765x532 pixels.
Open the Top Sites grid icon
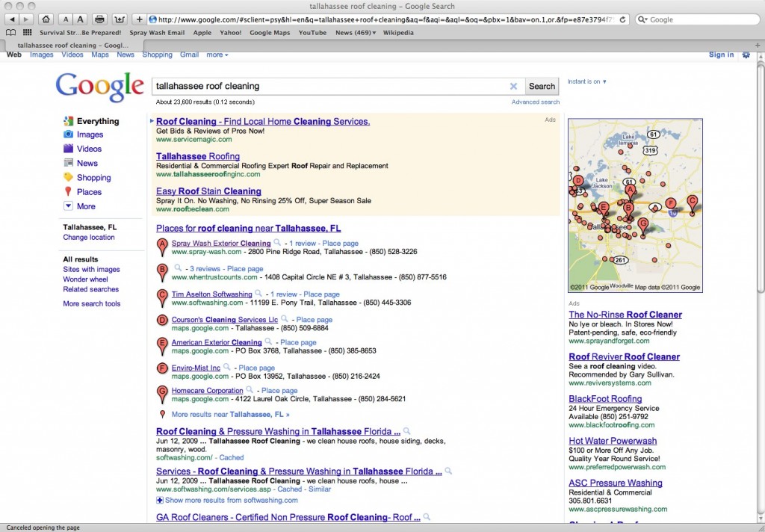pyautogui.click(x=28, y=33)
